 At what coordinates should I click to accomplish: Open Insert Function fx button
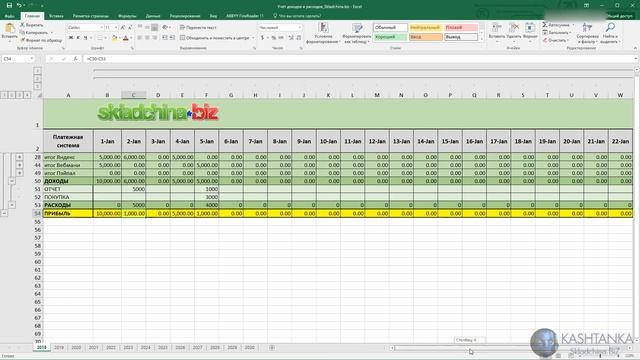pos(76,59)
